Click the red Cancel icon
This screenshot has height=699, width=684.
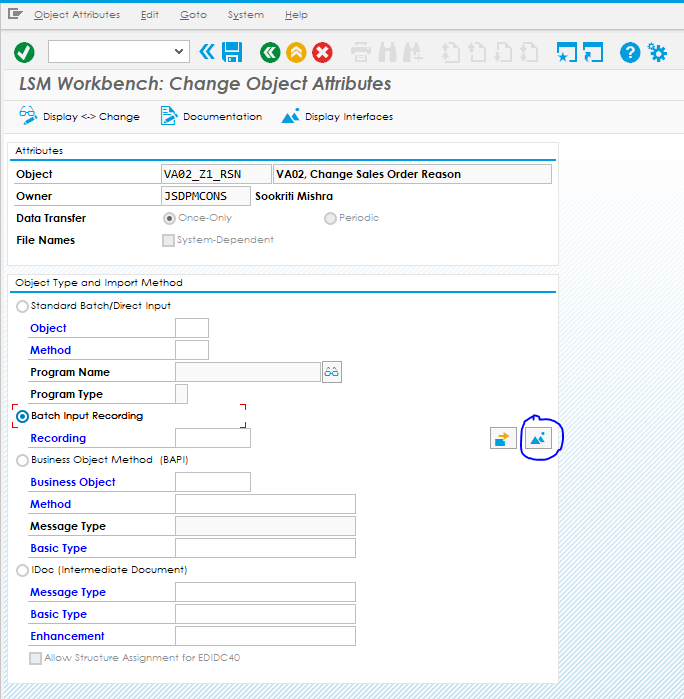pyautogui.click(x=322, y=52)
